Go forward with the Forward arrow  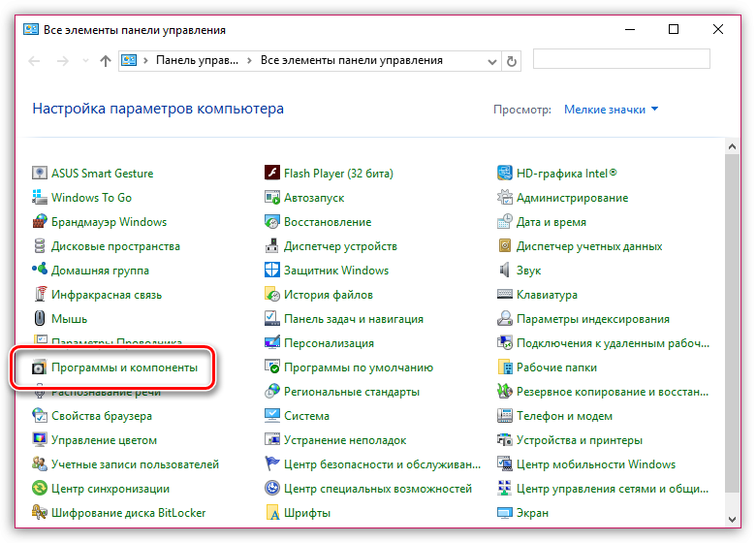pyautogui.click(x=63, y=61)
